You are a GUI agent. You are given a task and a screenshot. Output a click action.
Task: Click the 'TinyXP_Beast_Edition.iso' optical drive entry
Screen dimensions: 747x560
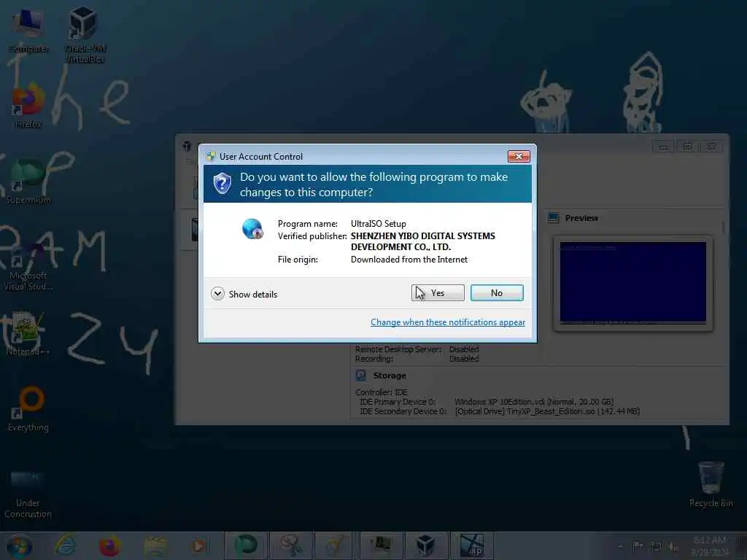click(547, 411)
